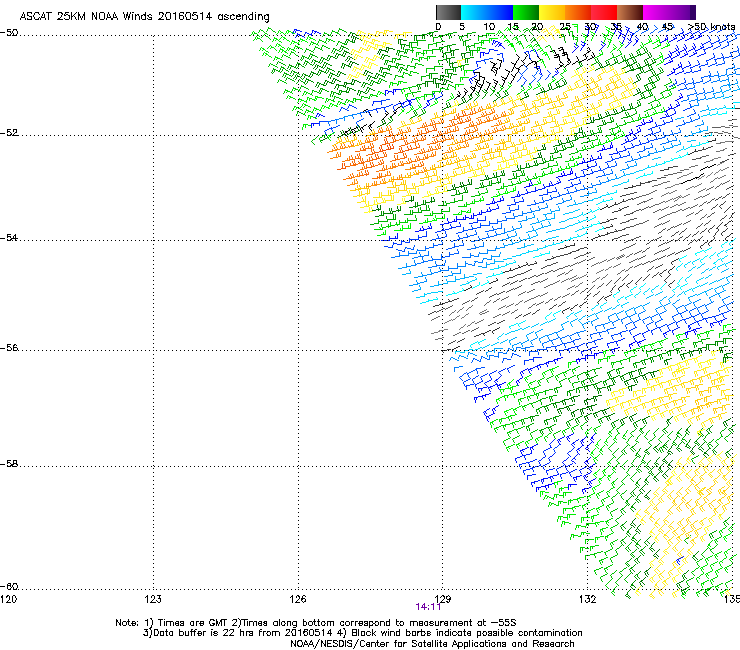
Task: Click the longitude label '120'
Action: point(8,599)
